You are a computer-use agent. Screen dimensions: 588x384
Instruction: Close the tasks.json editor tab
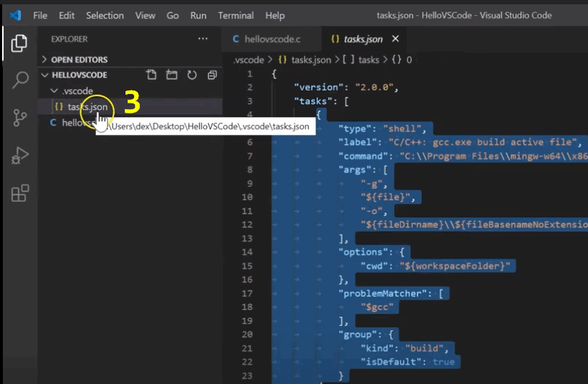pos(395,39)
